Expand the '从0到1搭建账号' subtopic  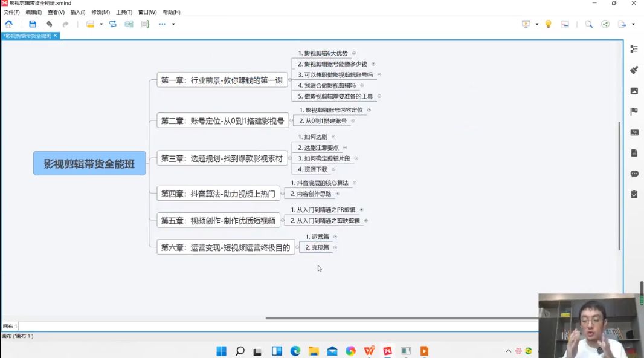pos(353,121)
